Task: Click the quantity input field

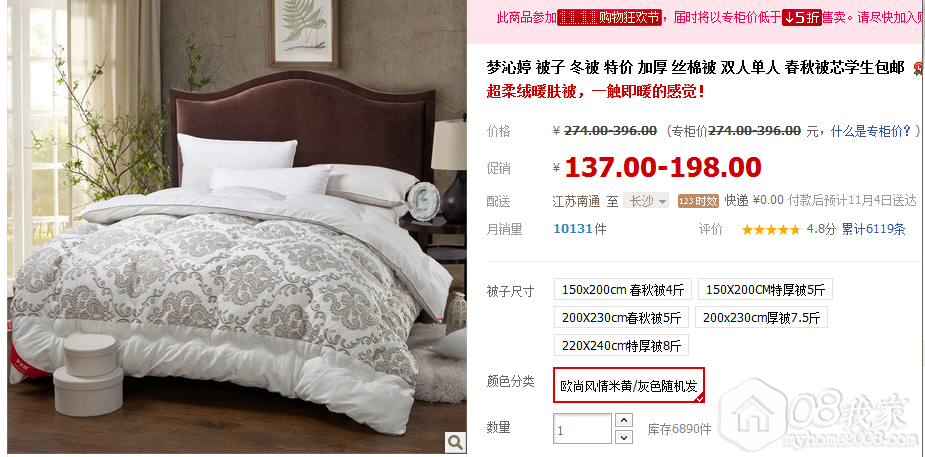Action: point(582,429)
